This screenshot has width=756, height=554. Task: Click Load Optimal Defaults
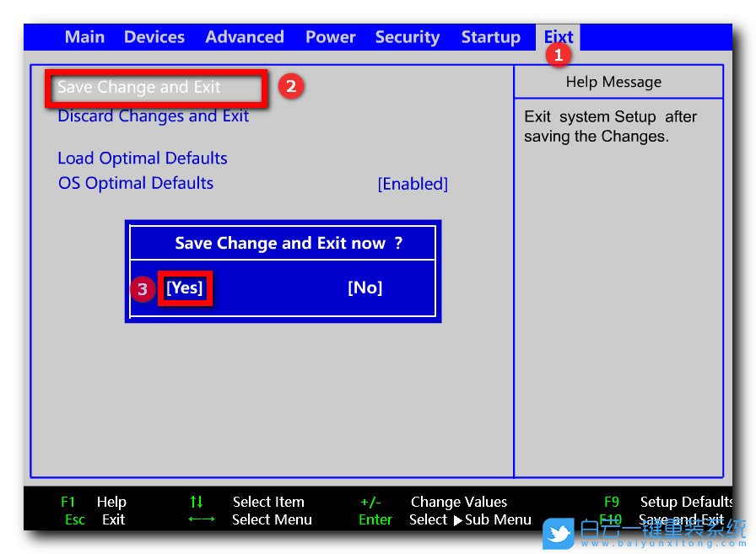tap(142, 159)
